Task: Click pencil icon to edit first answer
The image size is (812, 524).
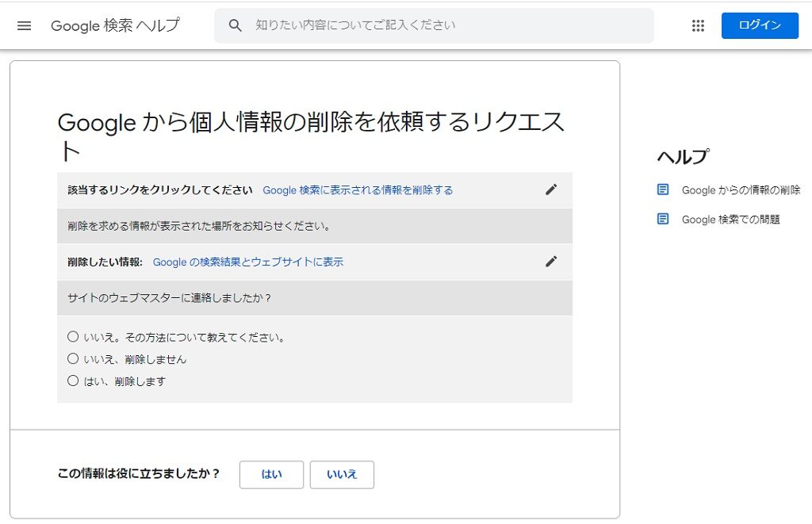Action: [x=551, y=189]
